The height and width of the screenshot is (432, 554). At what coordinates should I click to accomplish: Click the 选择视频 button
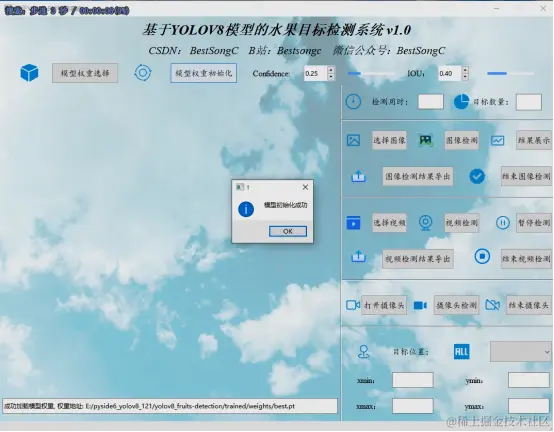click(389, 223)
